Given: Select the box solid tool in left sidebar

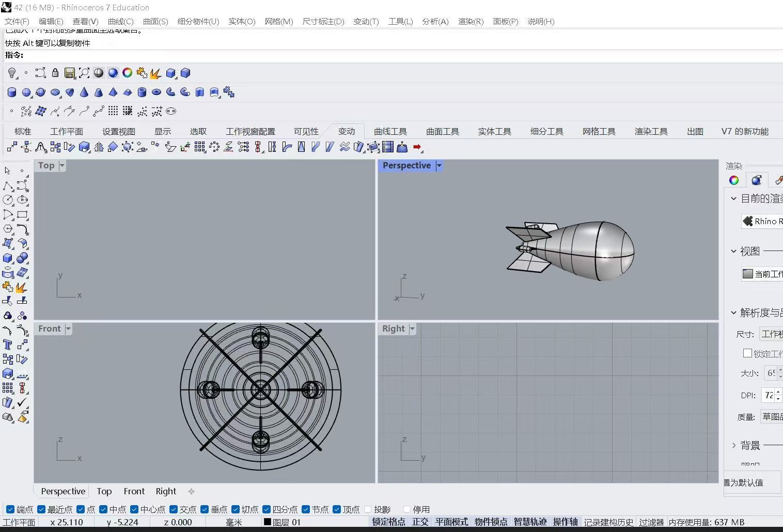Looking at the screenshot, I should click(x=8, y=258).
